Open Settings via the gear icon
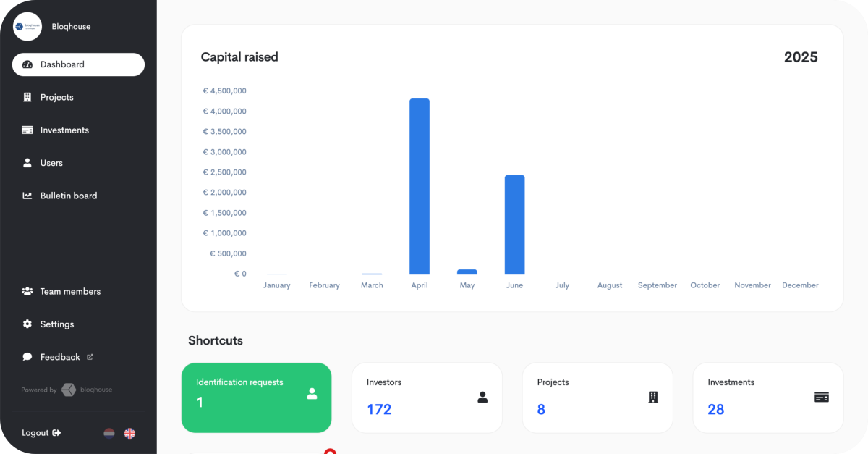 click(x=28, y=324)
